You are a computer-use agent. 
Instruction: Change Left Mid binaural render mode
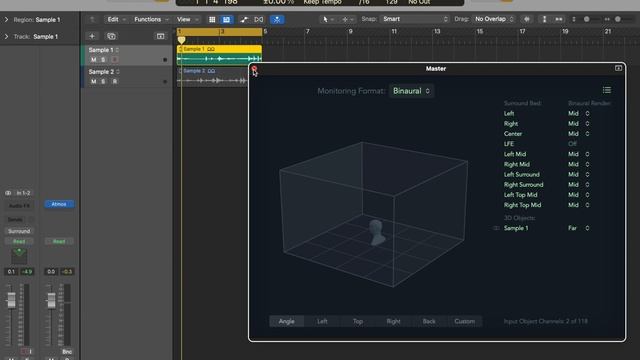coord(579,154)
